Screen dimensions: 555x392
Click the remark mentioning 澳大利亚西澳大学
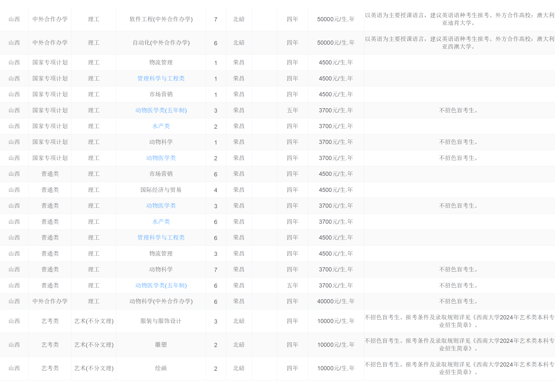459,43
